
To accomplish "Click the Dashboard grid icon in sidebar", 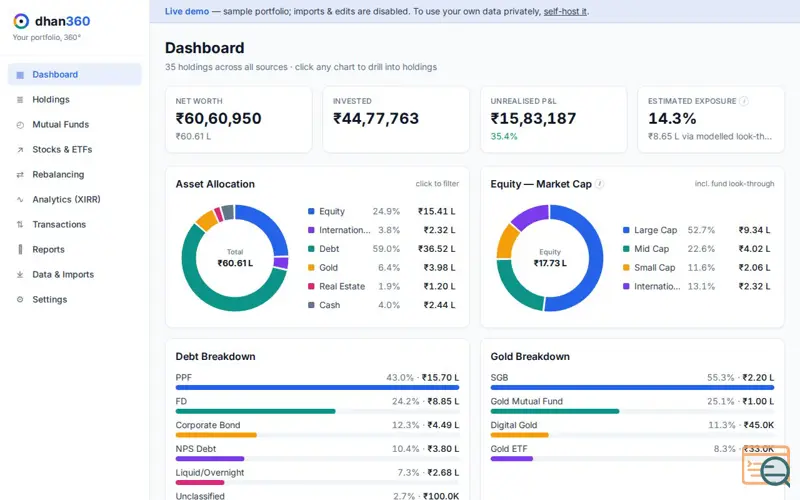I will pyautogui.click(x=20, y=75).
